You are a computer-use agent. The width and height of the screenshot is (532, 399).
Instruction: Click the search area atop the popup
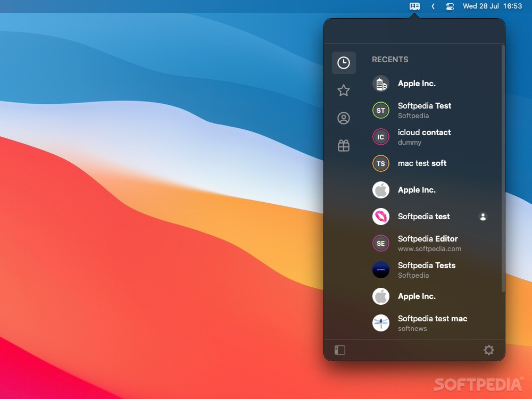414,31
